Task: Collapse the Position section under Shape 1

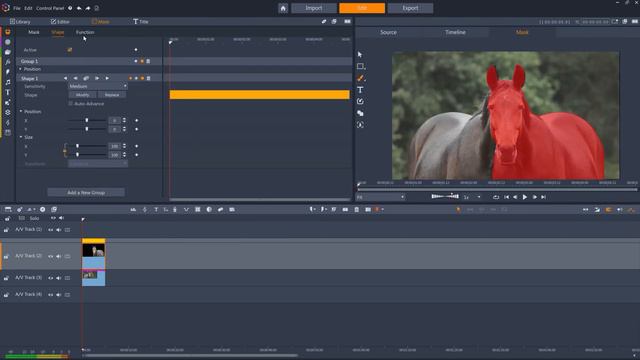Action: coord(21,111)
